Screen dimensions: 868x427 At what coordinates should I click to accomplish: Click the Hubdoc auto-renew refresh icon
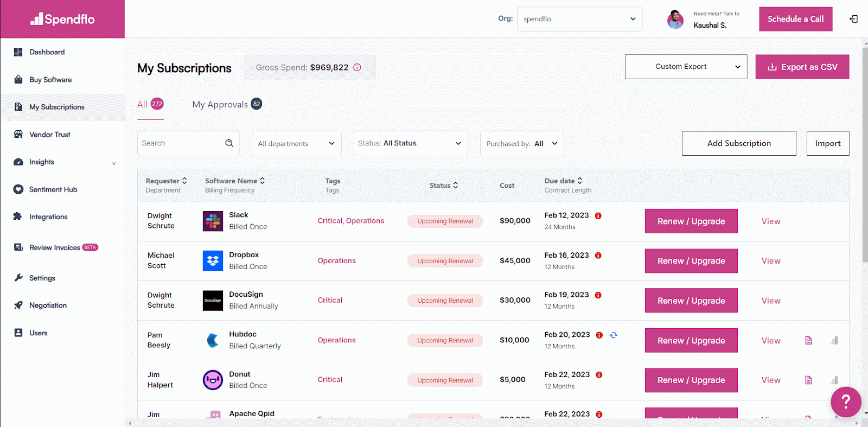click(614, 335)
